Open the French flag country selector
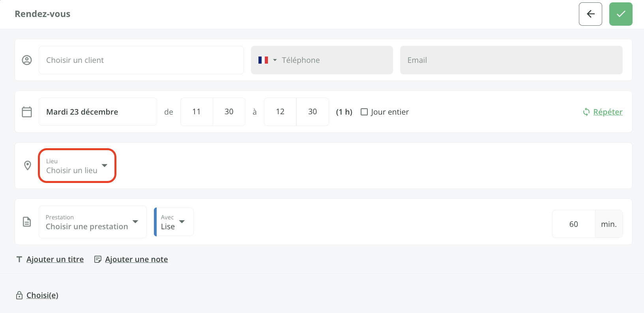The height and width of the screenshot is (313, 644). coord(267,60)
